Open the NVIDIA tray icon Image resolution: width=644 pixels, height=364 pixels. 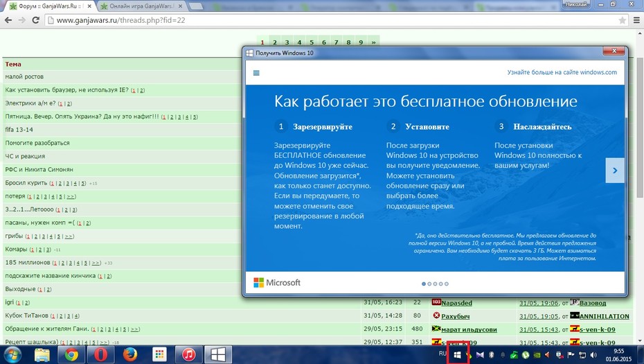[537, 355]
